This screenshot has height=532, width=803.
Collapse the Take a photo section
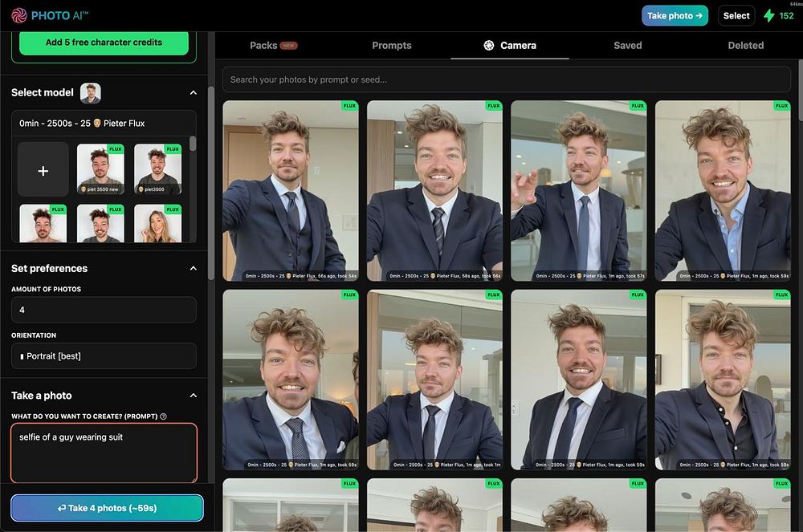click(x=193, y=396)
